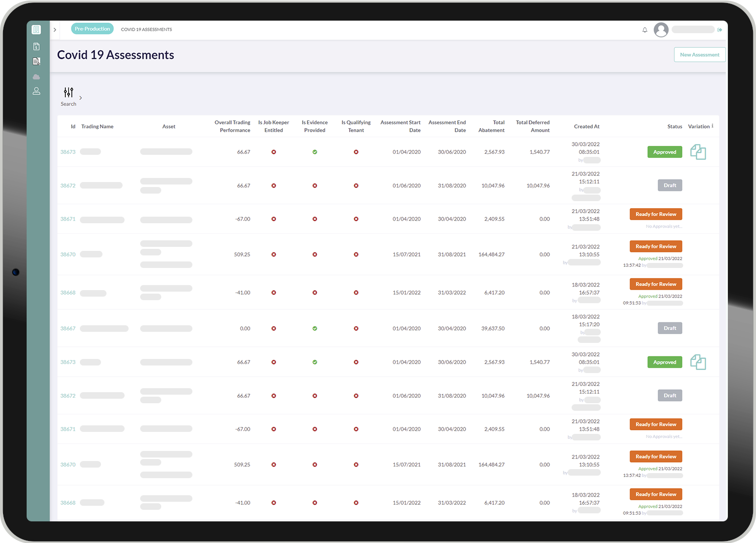756x543 pixels.
Task: Select the 39,637.50 abatement value
Action: click(x=493, y=329)
